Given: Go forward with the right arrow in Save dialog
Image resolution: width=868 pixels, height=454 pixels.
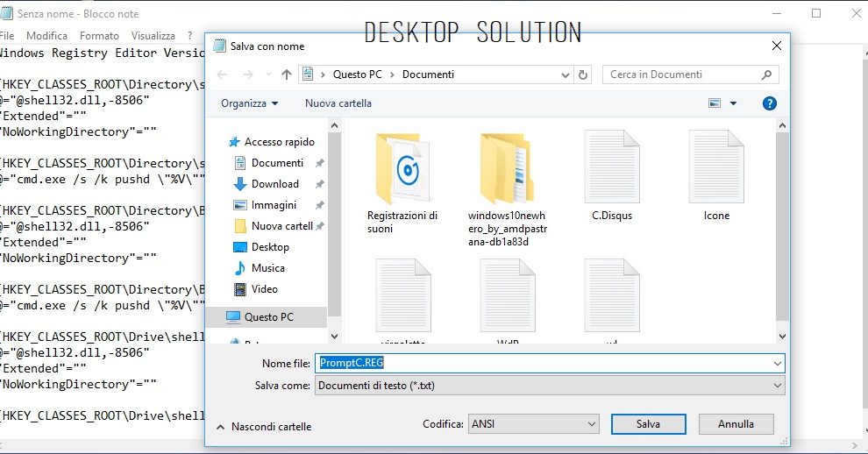Looking at the screenshot, I should click(248, 74).
